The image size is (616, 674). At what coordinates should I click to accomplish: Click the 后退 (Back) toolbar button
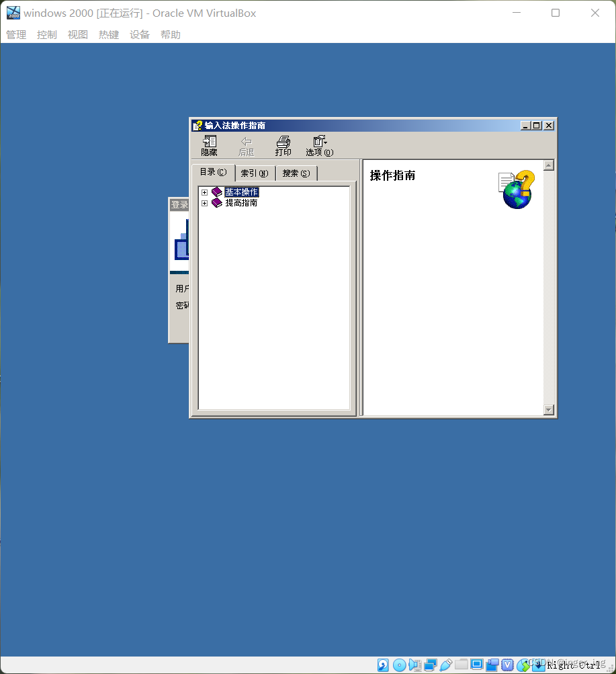pyautogui.click(x=246, y=146)
